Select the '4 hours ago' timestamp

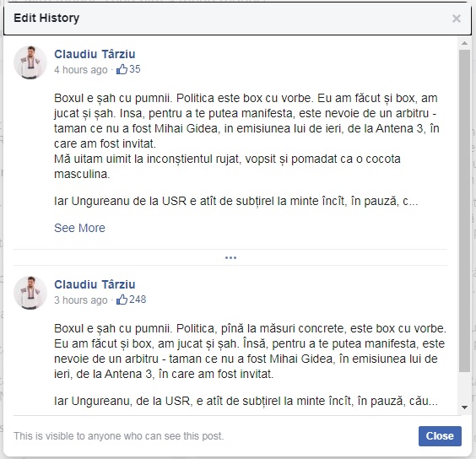point(81,69)
